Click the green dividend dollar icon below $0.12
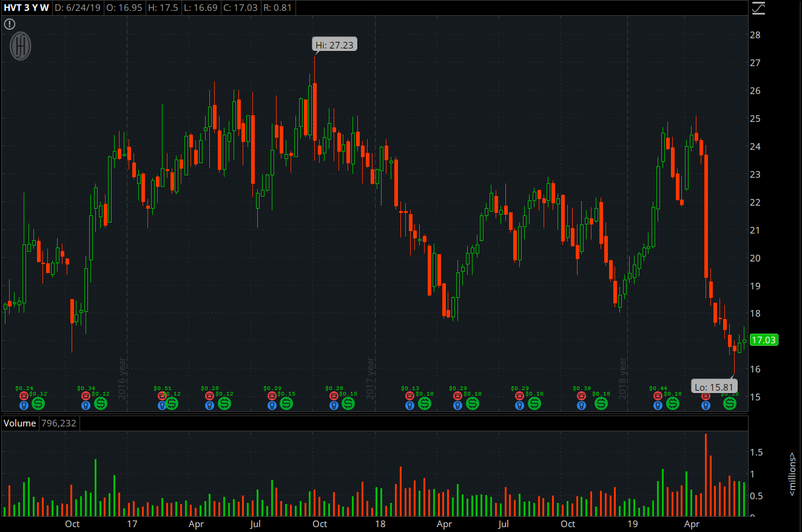Screen dimensions: 802x532 pyautogui.click(x=38, y=403)
